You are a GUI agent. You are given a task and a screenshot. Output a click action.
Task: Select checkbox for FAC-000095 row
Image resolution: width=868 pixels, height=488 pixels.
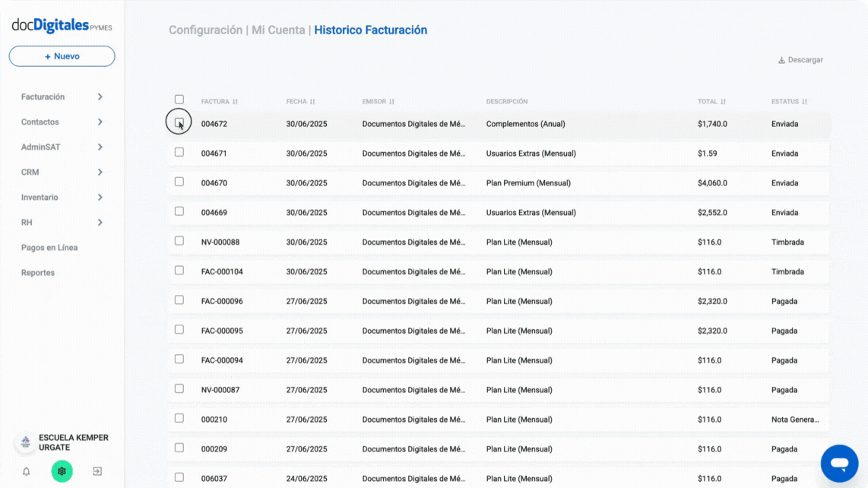click(x=179, y=329)
